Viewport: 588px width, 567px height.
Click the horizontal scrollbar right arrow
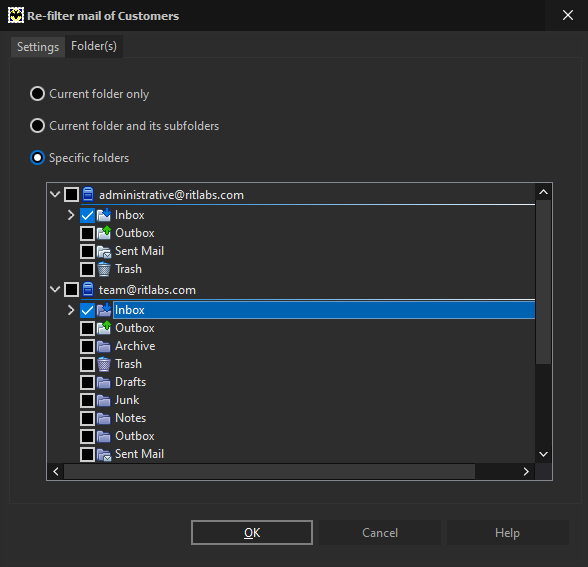(x=526, y=471)
